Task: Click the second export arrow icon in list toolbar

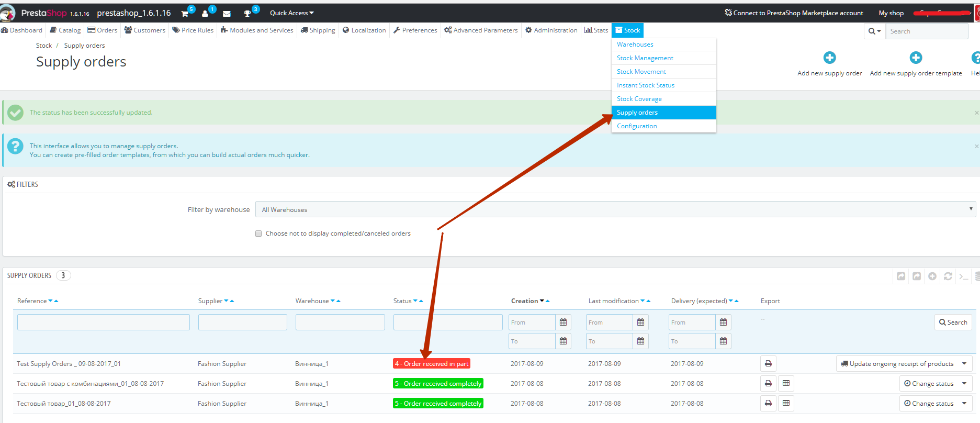Action: tap(917, 276)
